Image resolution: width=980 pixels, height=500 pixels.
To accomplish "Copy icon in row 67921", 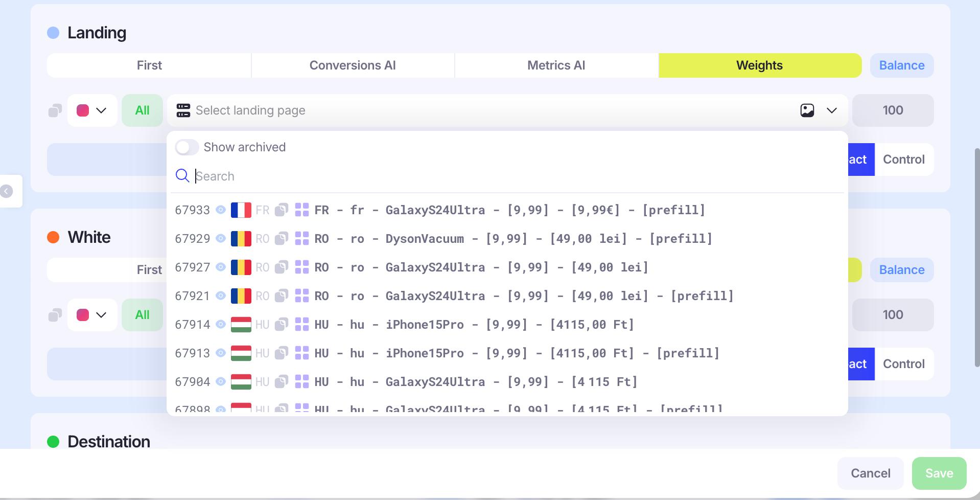I will pos(282,296).
